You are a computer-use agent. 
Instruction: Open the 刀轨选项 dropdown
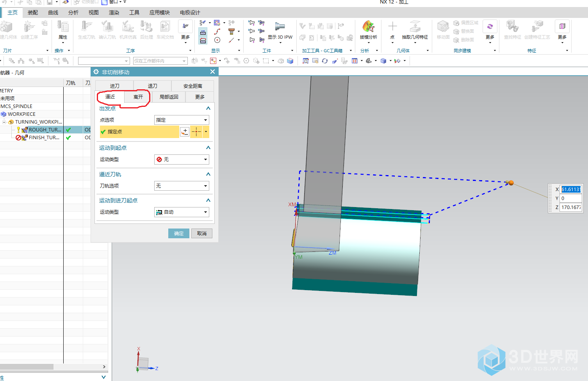[x=182, y=186]
